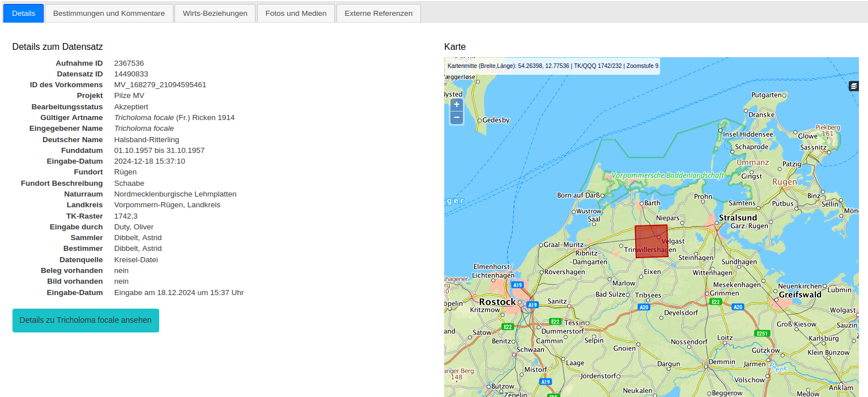868x397 pixels.
Task: Zoom out of the map with minus button
Action: point(457,118)
